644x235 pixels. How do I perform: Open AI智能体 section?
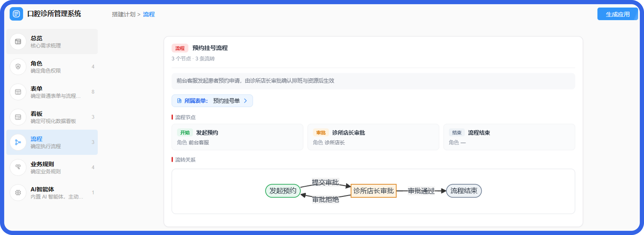coord(52,192)
